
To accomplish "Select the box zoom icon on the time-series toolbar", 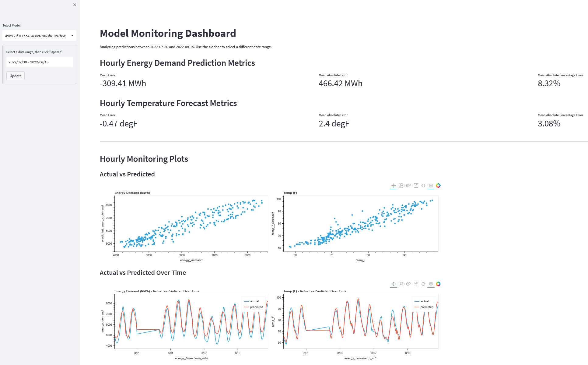I will 401,284.
